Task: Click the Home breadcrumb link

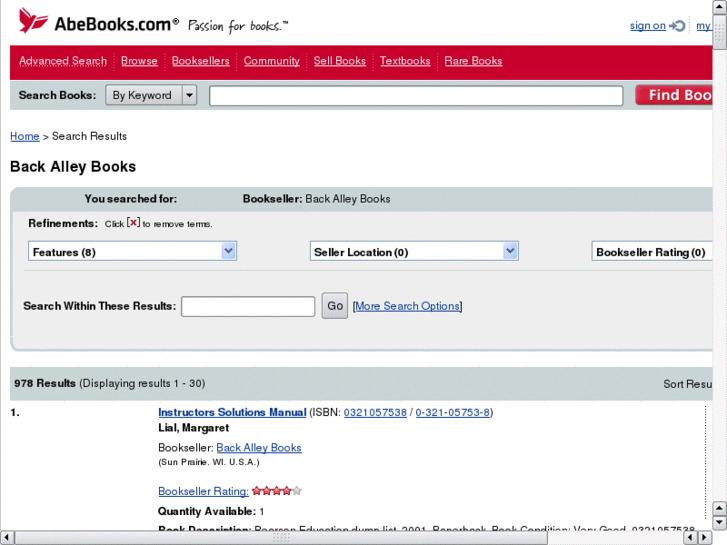Action: [x=25, y=136]
